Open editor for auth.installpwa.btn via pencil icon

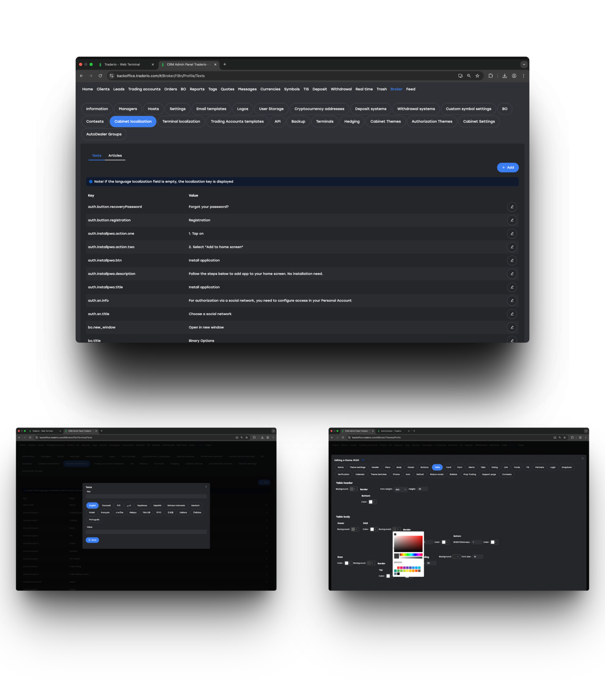tap(512, 260)
